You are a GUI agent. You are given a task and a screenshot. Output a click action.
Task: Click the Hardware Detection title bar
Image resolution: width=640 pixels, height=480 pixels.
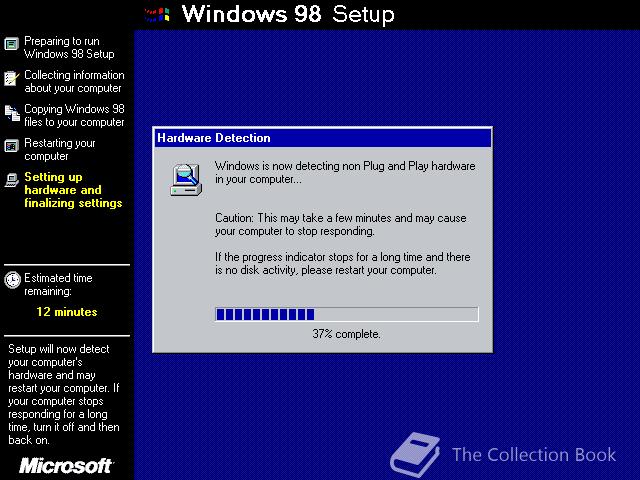[322, 138]
